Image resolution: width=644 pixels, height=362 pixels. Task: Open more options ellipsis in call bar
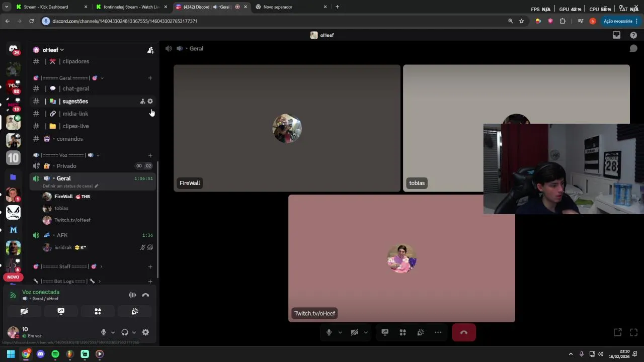click(438, 332)
